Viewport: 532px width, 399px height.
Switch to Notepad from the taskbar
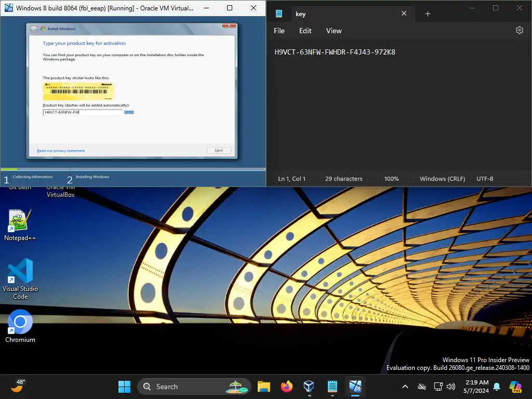(x=332, y=387)
